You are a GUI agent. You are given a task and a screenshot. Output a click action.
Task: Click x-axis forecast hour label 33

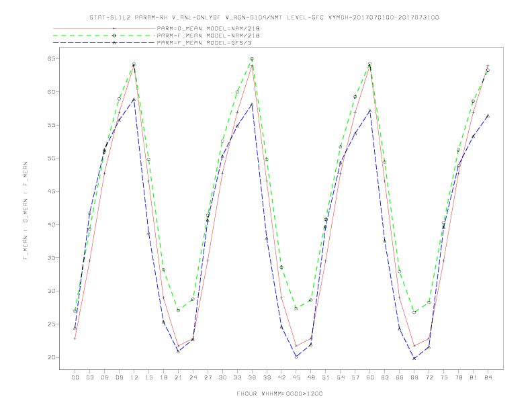pyautogui.click(x=237, y=377)
